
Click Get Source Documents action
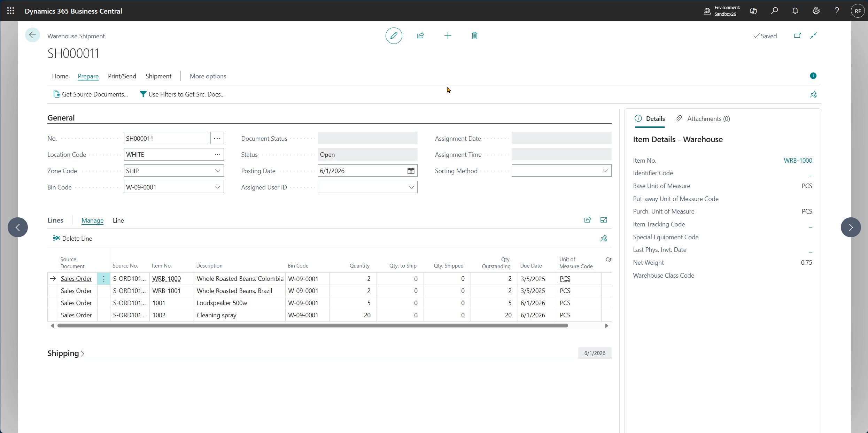[91, 94]
